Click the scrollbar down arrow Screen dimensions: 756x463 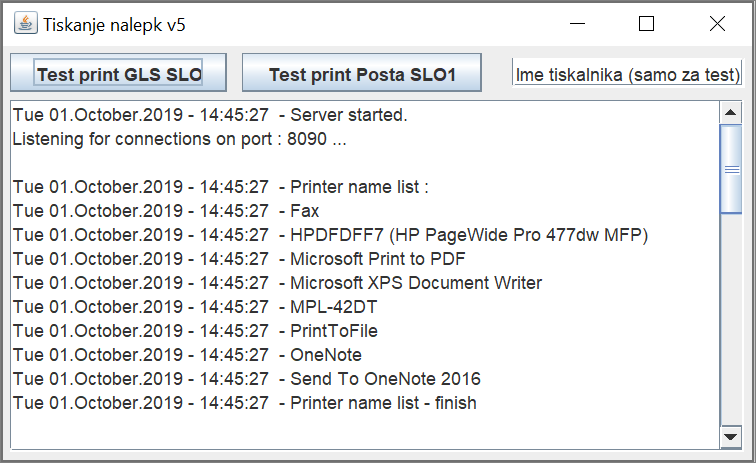point(730,437)
